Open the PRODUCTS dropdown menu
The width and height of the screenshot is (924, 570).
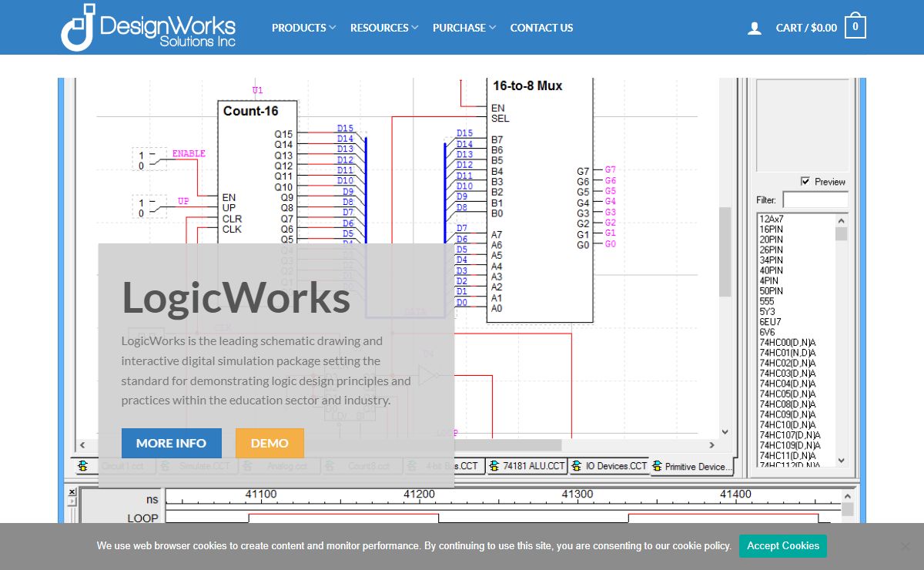click(x=303, y=28)
